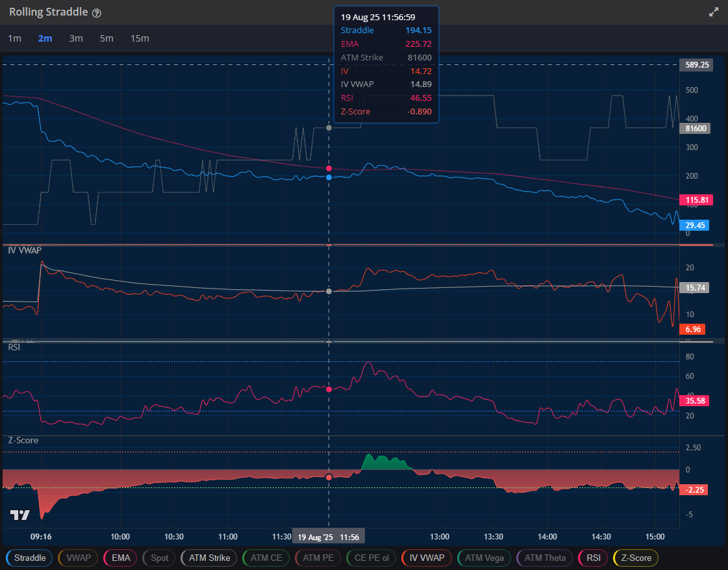Expand the chart to fullscreen
This screenshot has width=728, height=570.
[715, 11]
